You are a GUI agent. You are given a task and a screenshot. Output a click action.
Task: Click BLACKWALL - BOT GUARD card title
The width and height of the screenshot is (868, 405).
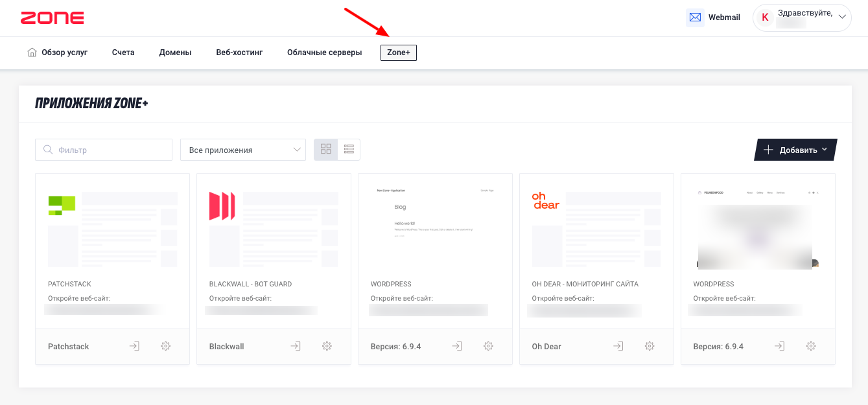(x=250, y=284)
